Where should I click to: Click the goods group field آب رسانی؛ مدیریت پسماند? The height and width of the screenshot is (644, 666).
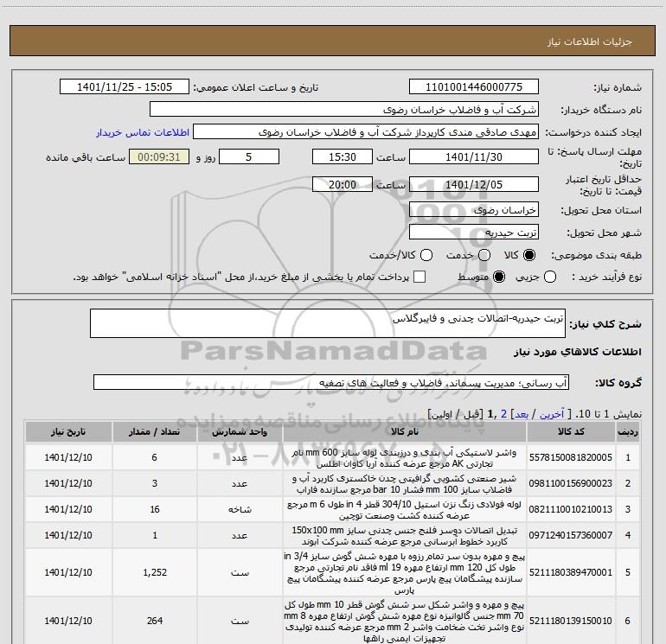[x=331, y=382]
